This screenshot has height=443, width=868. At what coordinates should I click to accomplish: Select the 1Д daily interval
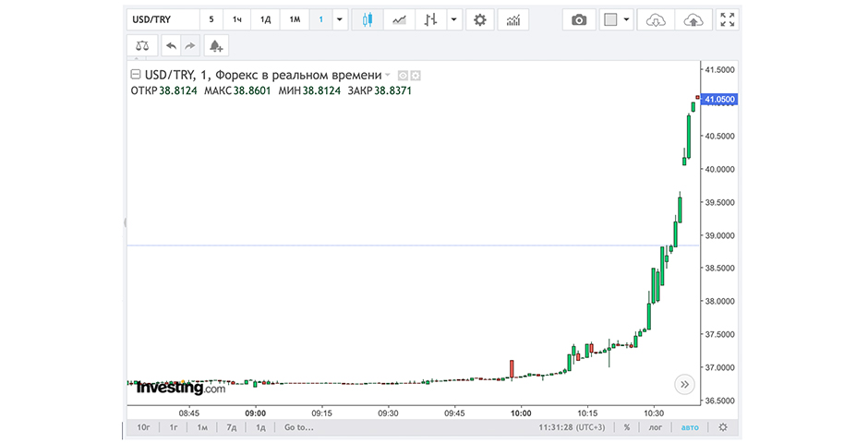click(265, 20)
